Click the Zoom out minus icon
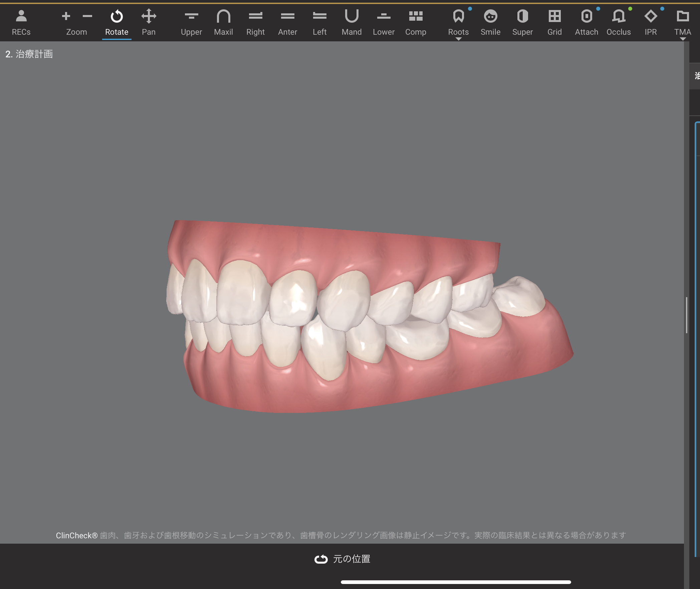This screenshot has height=589, width=700. [87, 16]
